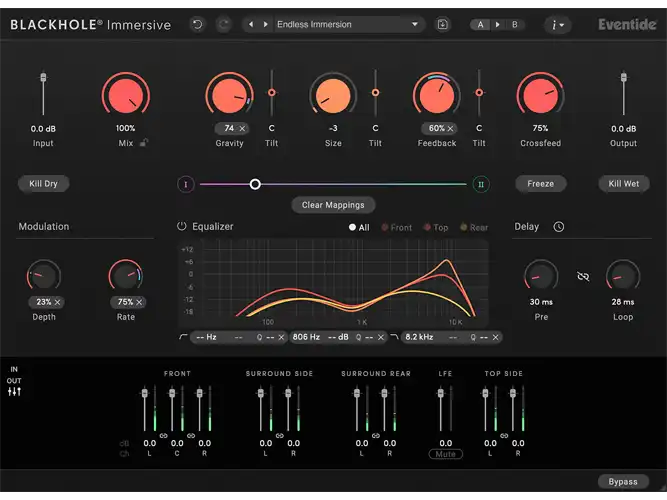Go to previous preset arrow
667x500 pixels.
251,25
